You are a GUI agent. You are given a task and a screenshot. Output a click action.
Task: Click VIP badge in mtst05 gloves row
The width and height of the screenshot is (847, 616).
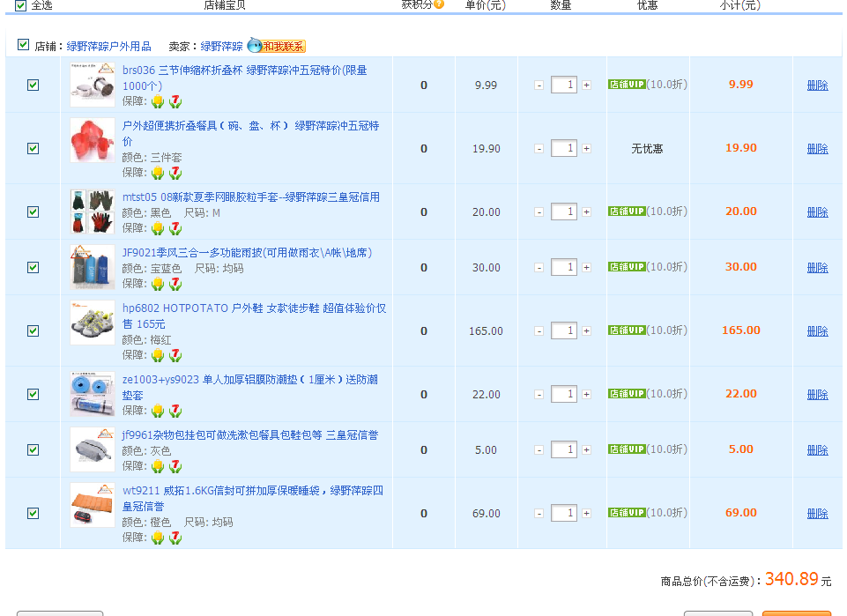pyautogui.click(x=627, y=212)
